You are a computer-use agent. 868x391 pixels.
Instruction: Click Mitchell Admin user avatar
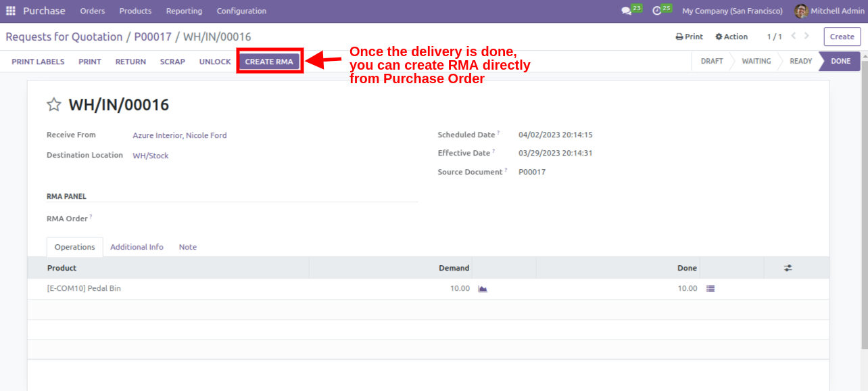(x=800, y=11)
